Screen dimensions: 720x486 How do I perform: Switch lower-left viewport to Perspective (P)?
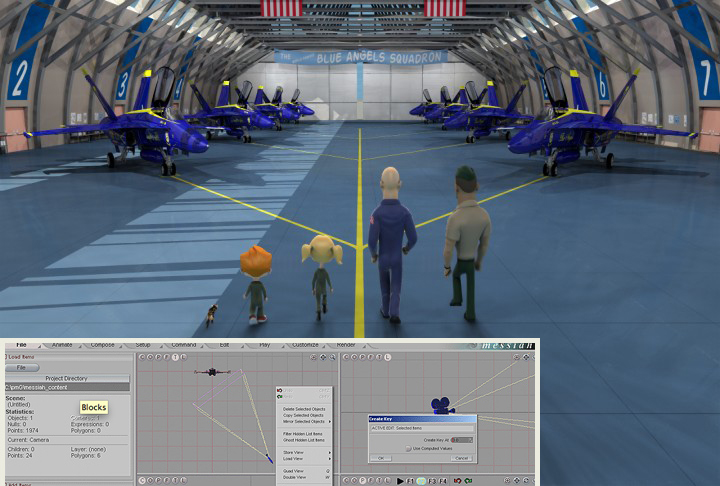coord(158,481)
